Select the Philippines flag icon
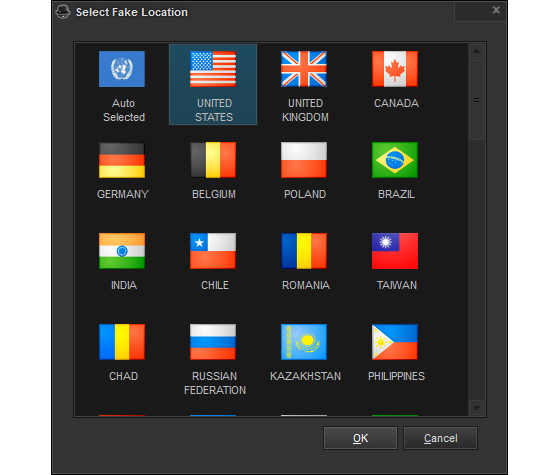The width and height of the screenshot is (560, 475). 395,342
